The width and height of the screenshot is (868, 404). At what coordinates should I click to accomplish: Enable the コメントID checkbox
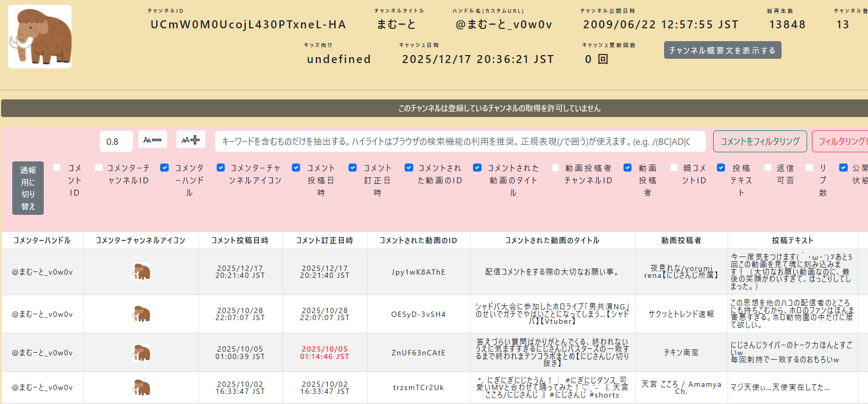pos(57,168)
